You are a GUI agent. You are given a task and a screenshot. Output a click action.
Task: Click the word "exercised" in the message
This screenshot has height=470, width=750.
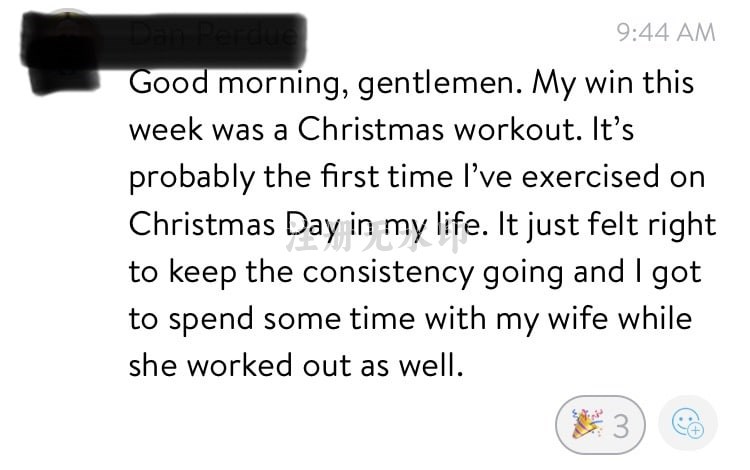point(591,177)
